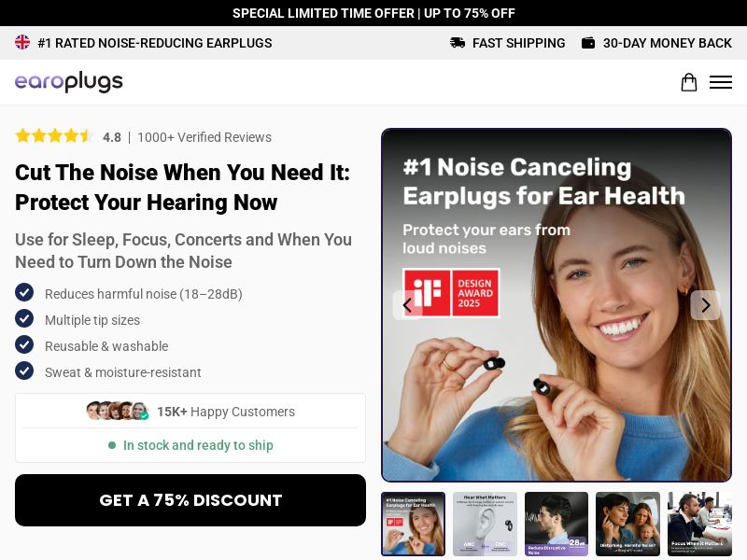Image resolution: width=747 pixels, height=560 pixels.
Task: Click the happy customers avatar group
Action: pyautogui.click(x=118, y=411)
